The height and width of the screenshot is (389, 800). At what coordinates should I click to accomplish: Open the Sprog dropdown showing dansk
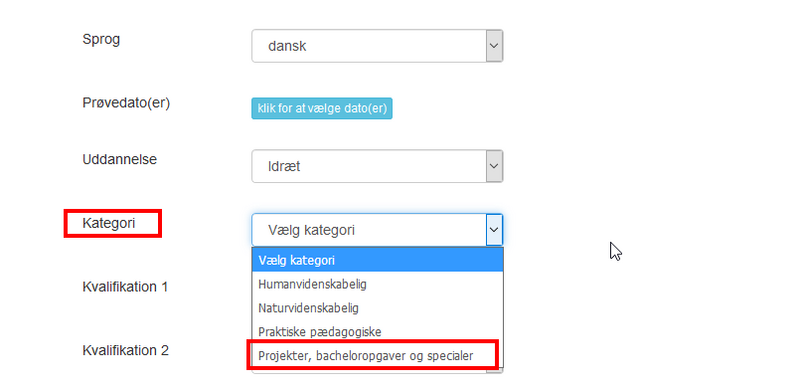coord(377,46)
